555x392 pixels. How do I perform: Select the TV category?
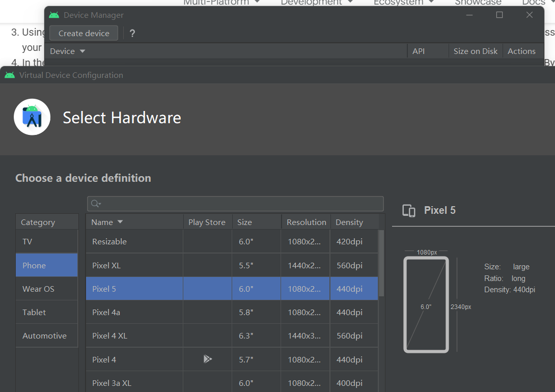point(47,242)
